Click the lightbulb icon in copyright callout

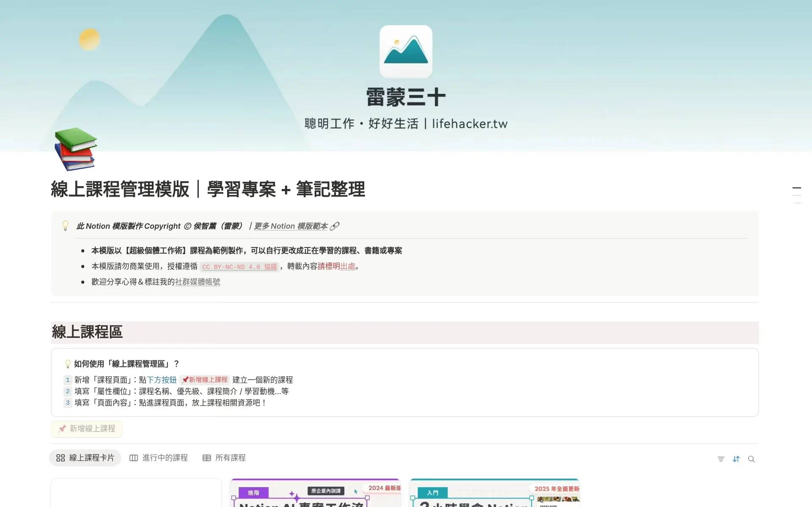tap(65, 225)
